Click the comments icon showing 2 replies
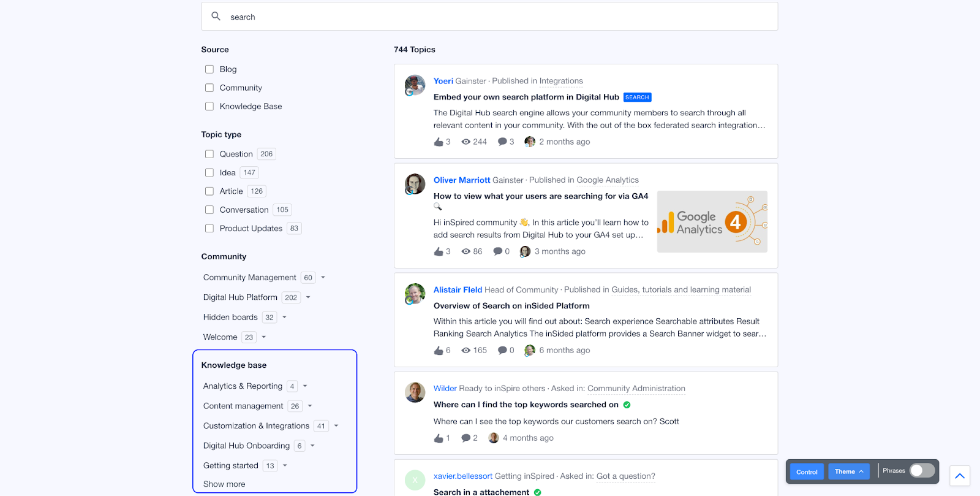980x496 pixels. (466, 438)
